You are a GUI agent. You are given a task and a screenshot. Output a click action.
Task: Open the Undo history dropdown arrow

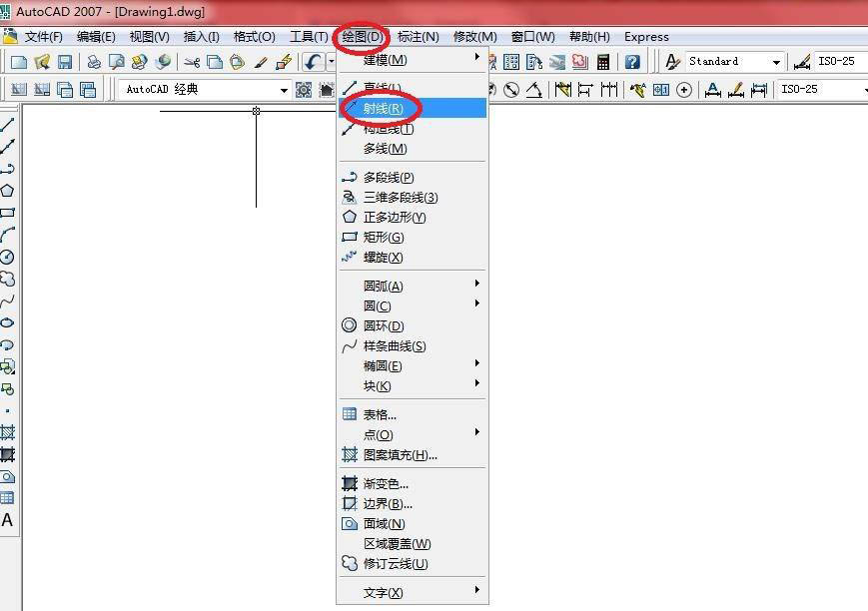pos(331,62)
